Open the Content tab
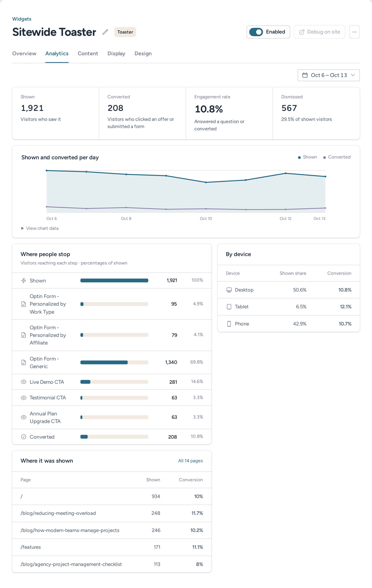This screenshot has width=372, height=588. click(88, 54)
